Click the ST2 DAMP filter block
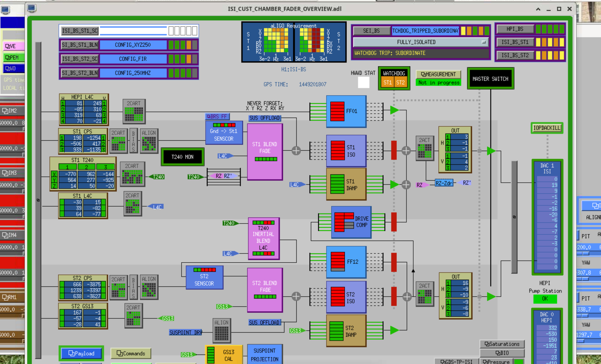601x364 pixels. coord(346,331)
